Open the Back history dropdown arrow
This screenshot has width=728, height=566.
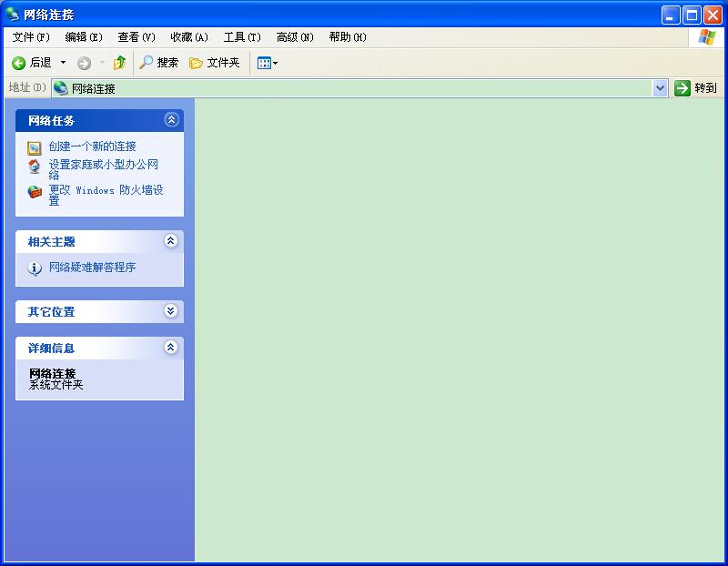(x=63, y=63)
